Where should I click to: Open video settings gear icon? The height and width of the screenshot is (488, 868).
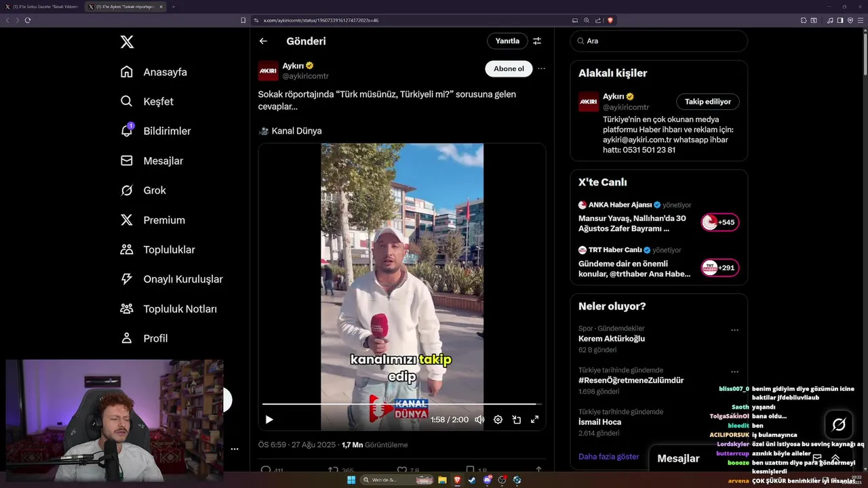[x=498, y=420]
